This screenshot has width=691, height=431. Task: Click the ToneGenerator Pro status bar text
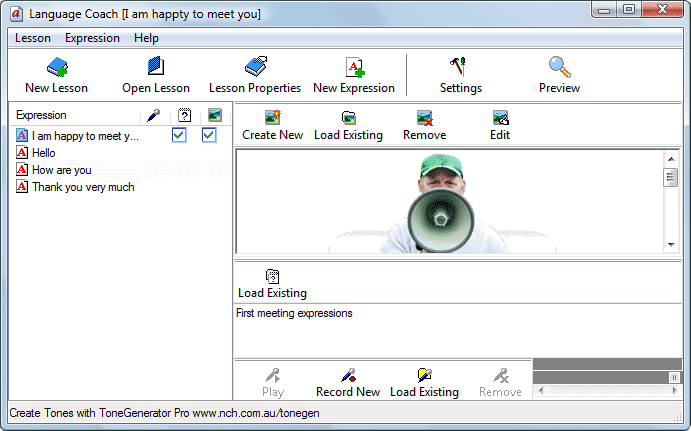[164, 413]
